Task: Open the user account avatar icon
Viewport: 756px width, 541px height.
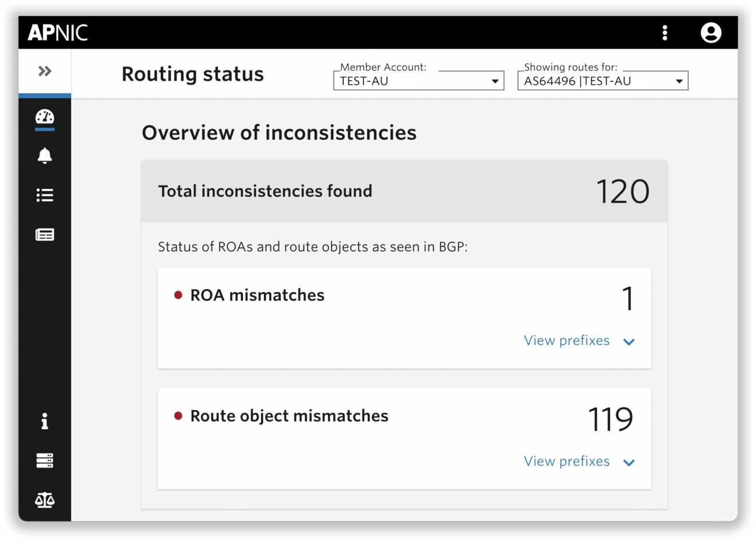Action: pos(711,33)
